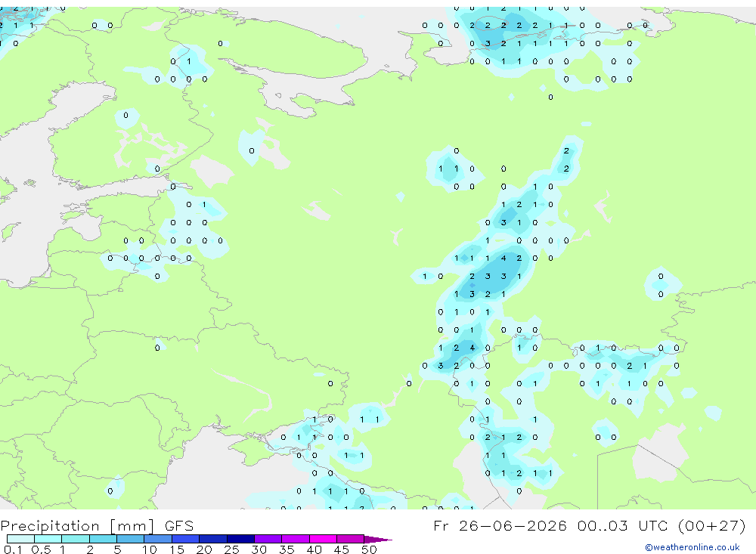Click map value 4 in row '1 2 4 0'
Image resolution: width=756 pixels, height=554 pixels.
pos(472,348)
